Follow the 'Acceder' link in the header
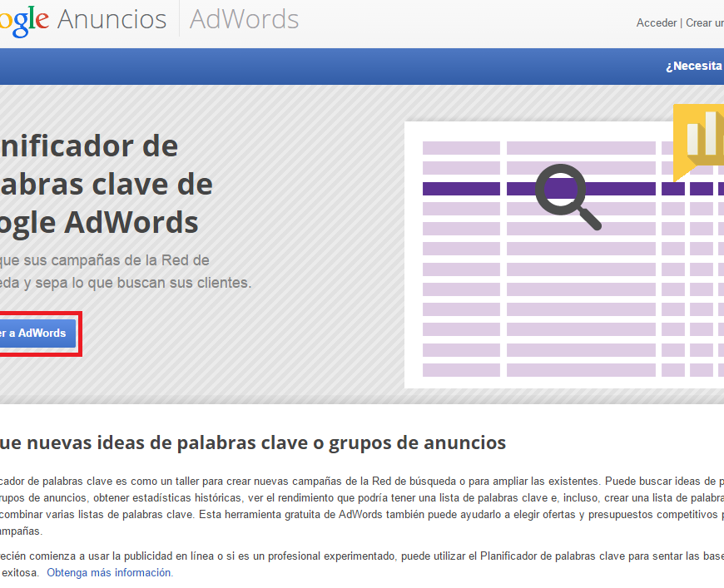The height and width of the screenshot is (588, 724). pos(656,22)
